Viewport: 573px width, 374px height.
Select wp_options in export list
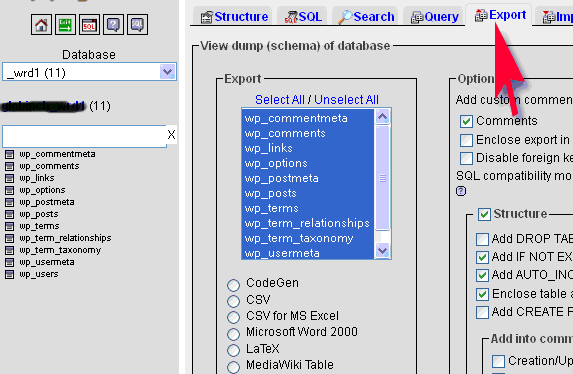click(x=308, y=163)
